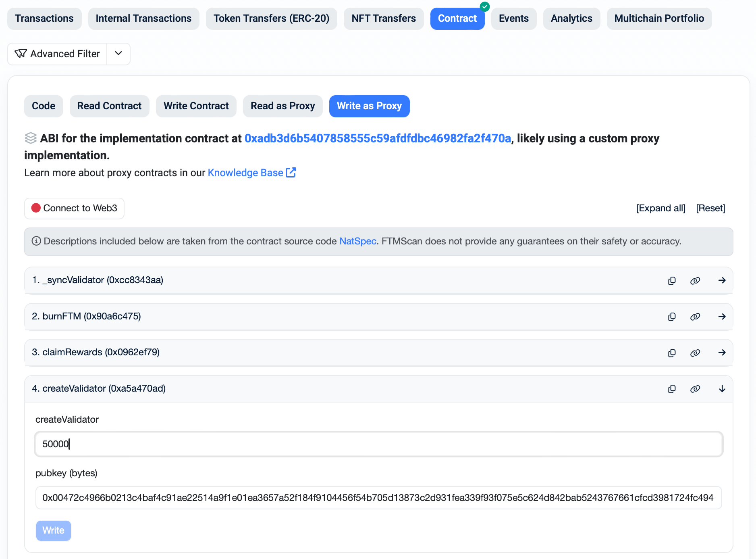Expand burnFTM row with arrow
This screenshot has width=756, height=559.
[x=722, y=317]
